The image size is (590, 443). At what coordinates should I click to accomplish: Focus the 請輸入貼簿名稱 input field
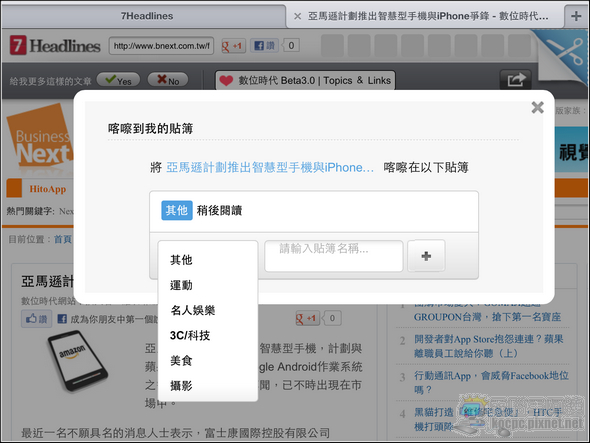point(334,256)
